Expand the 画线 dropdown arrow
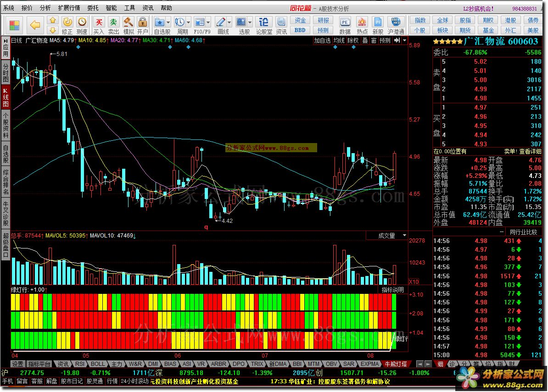Viewport: 548px width, 392px height. click(x=229, y=22)
